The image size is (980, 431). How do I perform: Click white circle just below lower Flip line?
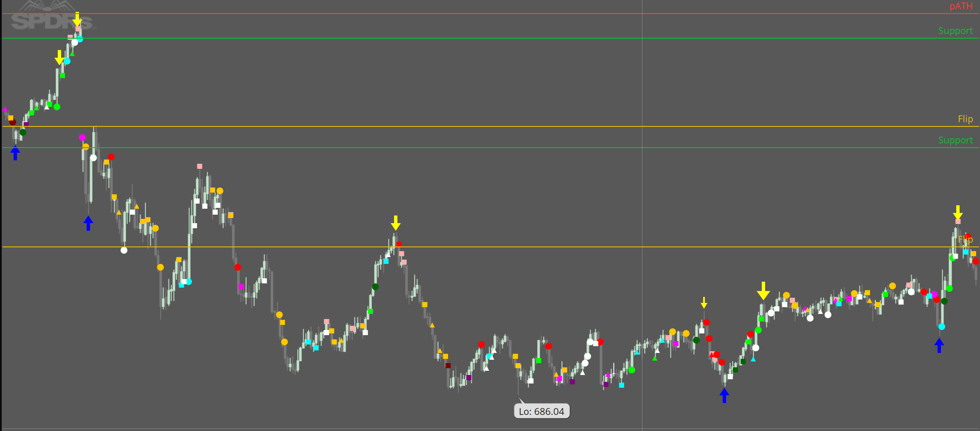coord(124,250)
